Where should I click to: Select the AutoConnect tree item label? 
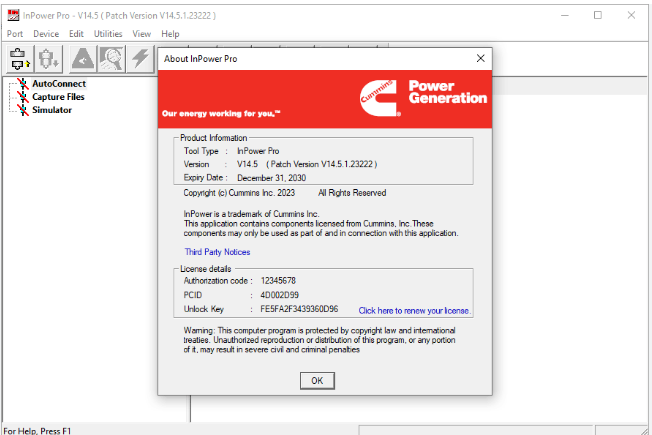click(x=59, y=84)
